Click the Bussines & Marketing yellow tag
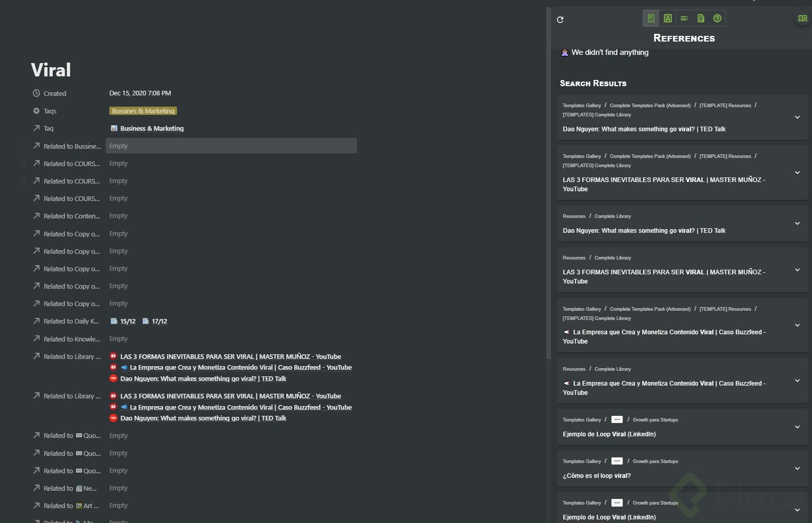 pyautogui.click(x=143, y=111)
